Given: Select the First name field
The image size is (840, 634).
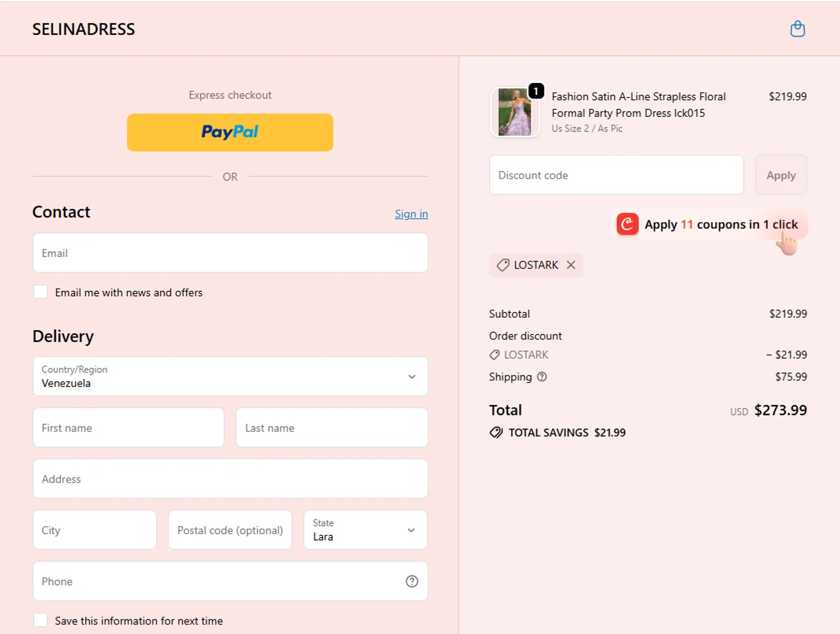Looking at the screenshot, I should point(128,427).
